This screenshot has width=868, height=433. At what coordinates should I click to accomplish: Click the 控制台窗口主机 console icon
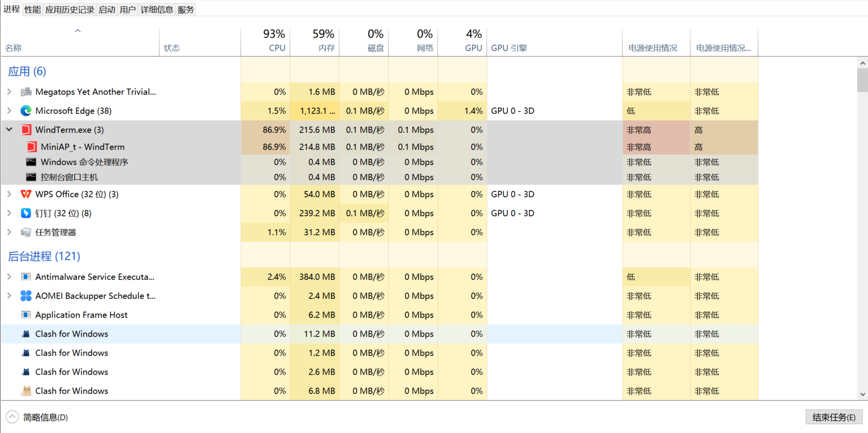point(31,177)
